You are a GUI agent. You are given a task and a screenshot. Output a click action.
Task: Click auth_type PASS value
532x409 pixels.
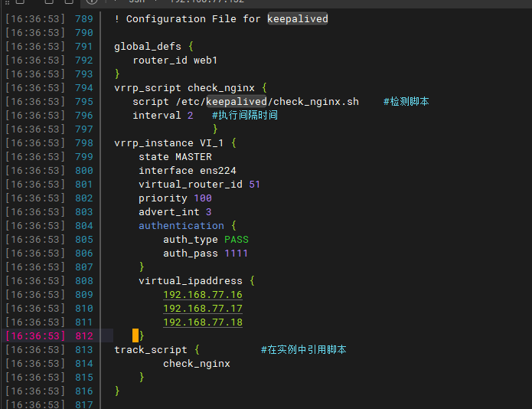pos(237,240)
